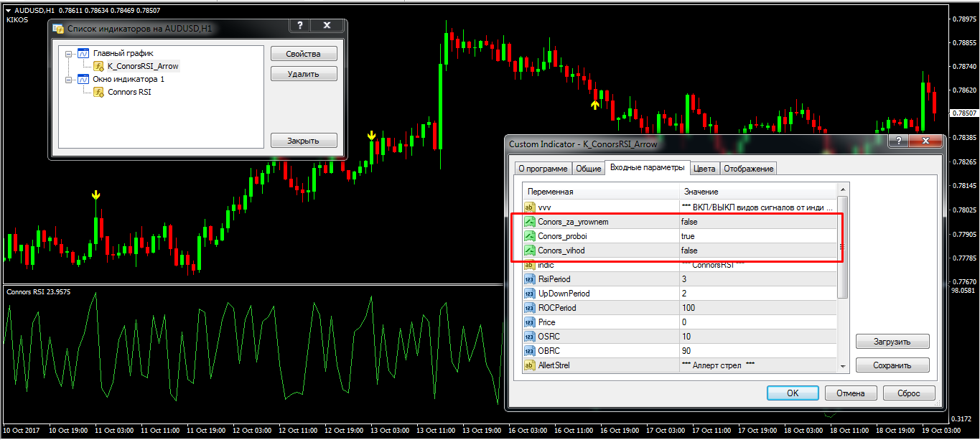Switch to the Цвета tab
The image size is (980, 440).
[x=704, y=169]
